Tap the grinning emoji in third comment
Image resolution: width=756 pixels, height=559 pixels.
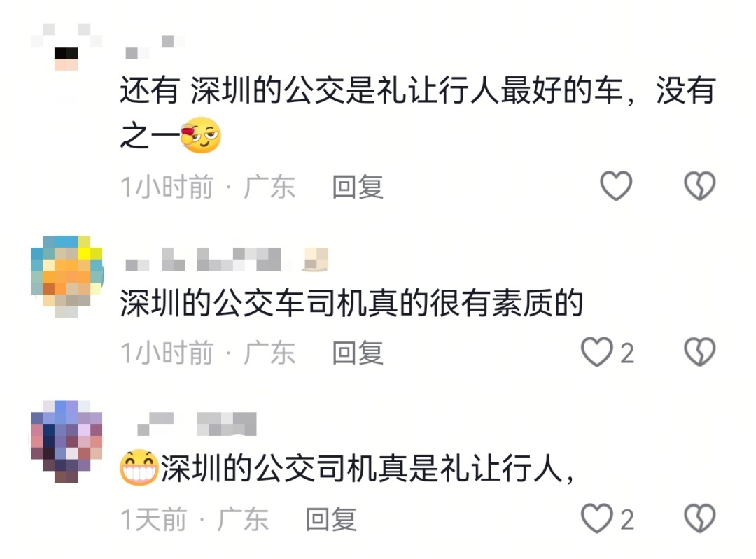tap(139, 467)
